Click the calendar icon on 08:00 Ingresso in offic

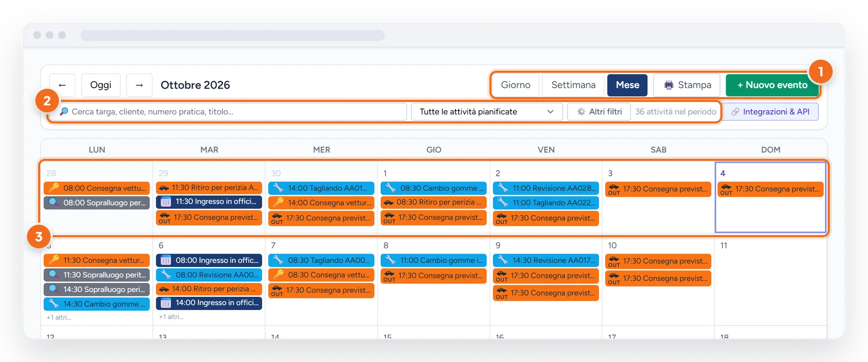(x=166, y=260)
